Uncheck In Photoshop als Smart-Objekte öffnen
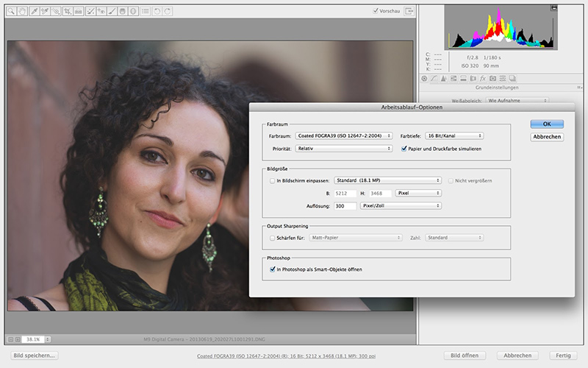588x368 pixels. point(273,269)
